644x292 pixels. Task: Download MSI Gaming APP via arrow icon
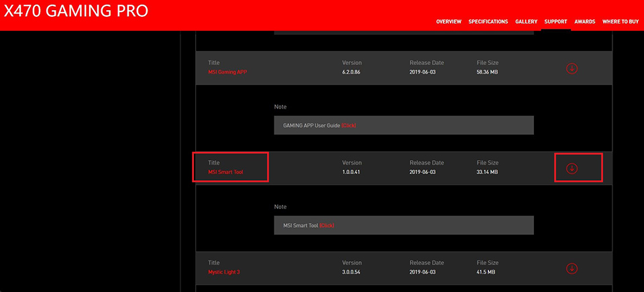pyautogui.click(x=572, y=68)
